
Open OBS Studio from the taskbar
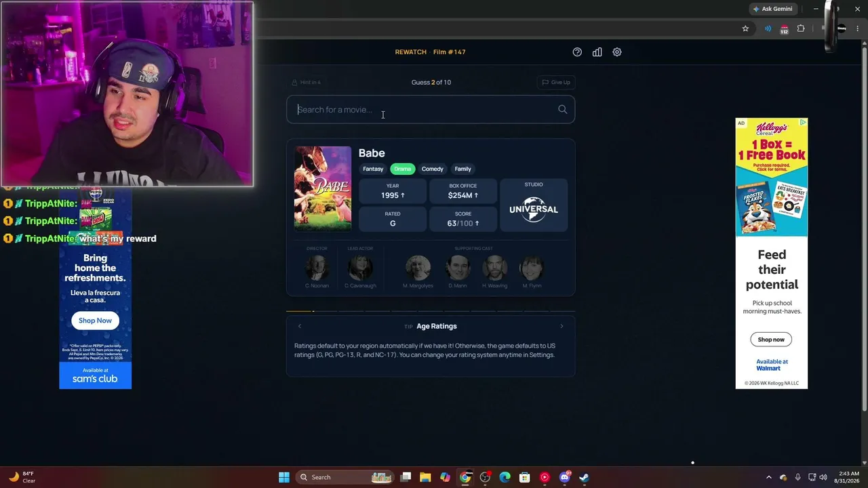pos(485,477)
